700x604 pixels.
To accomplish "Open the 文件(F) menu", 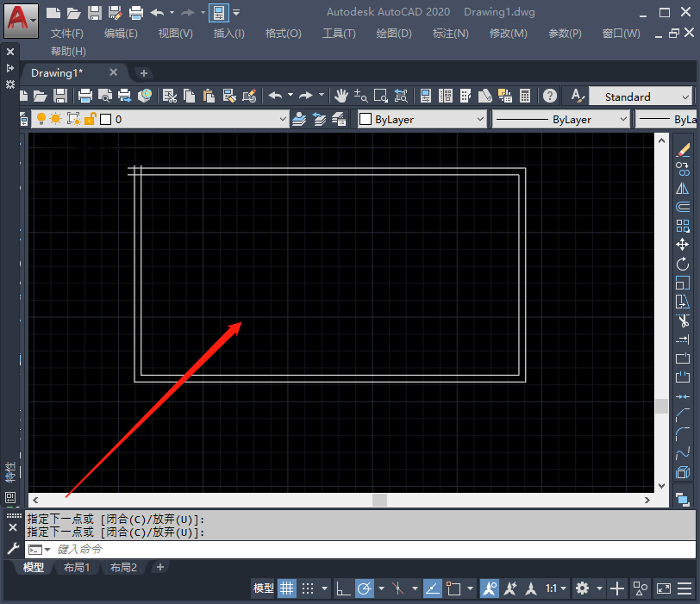I will click(x=67, y=34).
